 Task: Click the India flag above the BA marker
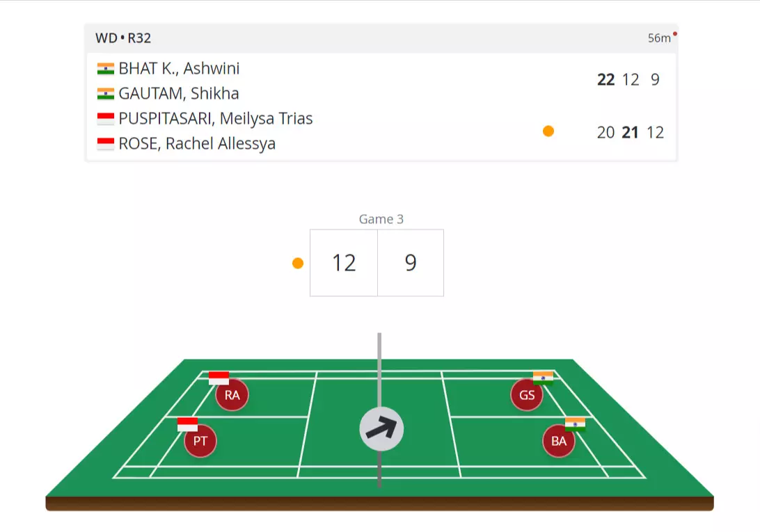pos(575,424)
